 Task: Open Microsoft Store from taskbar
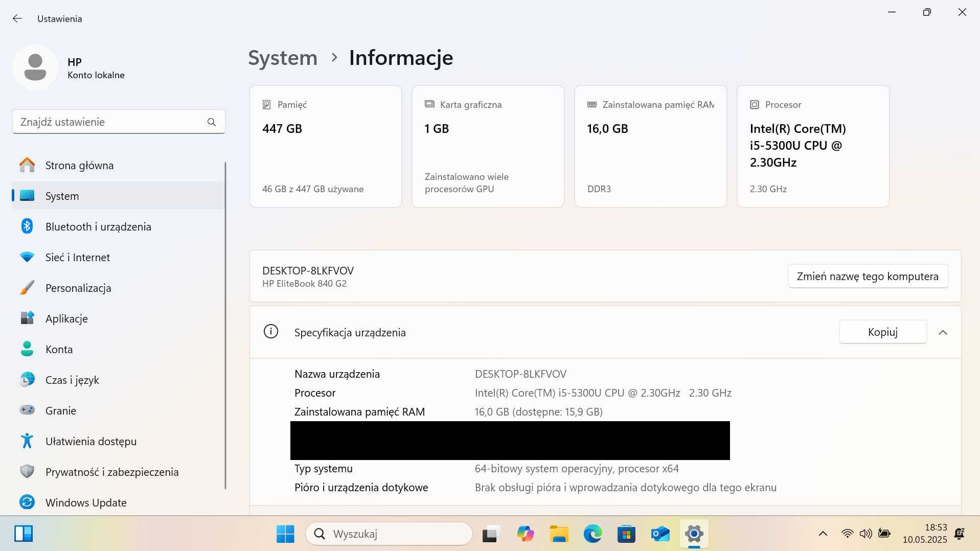(x=626, y=534)
